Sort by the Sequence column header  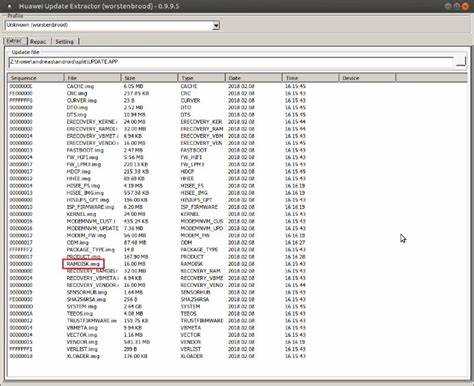(36, 78)
